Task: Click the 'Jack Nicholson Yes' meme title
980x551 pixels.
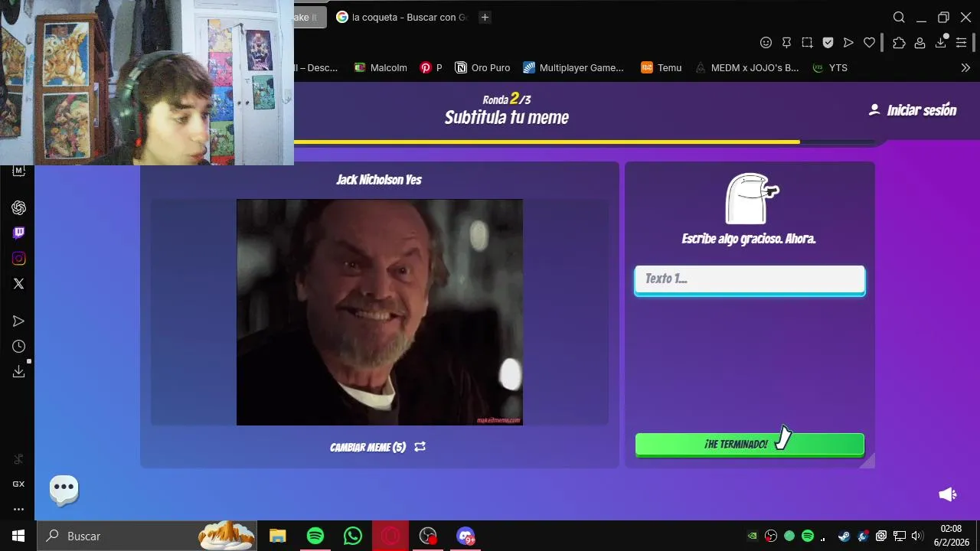Action: tap(379, 180)
